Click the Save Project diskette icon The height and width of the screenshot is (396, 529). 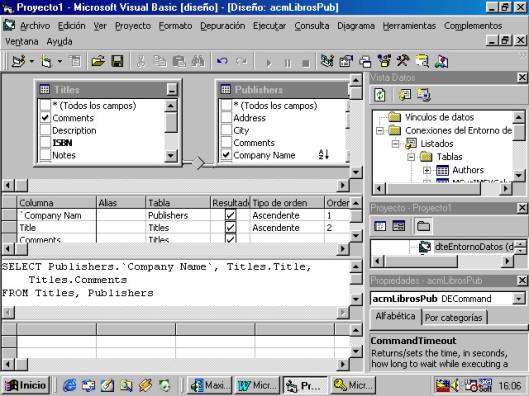pos(117,61)
